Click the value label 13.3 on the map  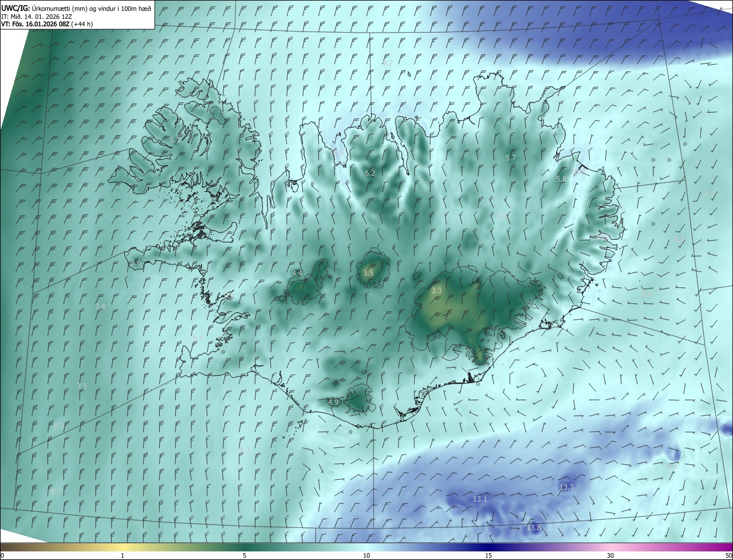566,487
